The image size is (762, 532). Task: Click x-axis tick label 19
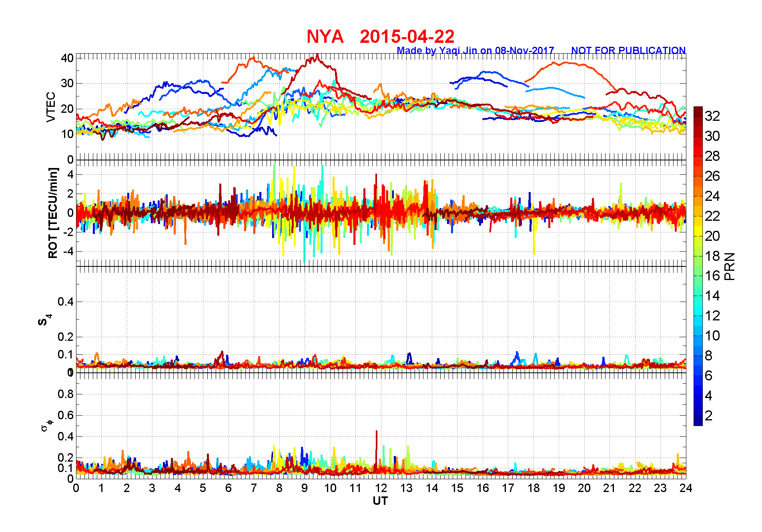pos(559,488)
